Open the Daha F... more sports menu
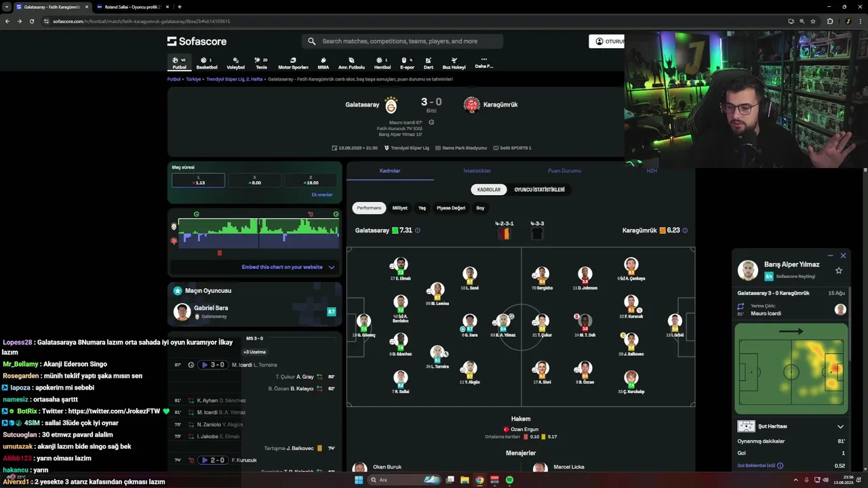Screen dimensions: 868x488 [x=484, y=63]
